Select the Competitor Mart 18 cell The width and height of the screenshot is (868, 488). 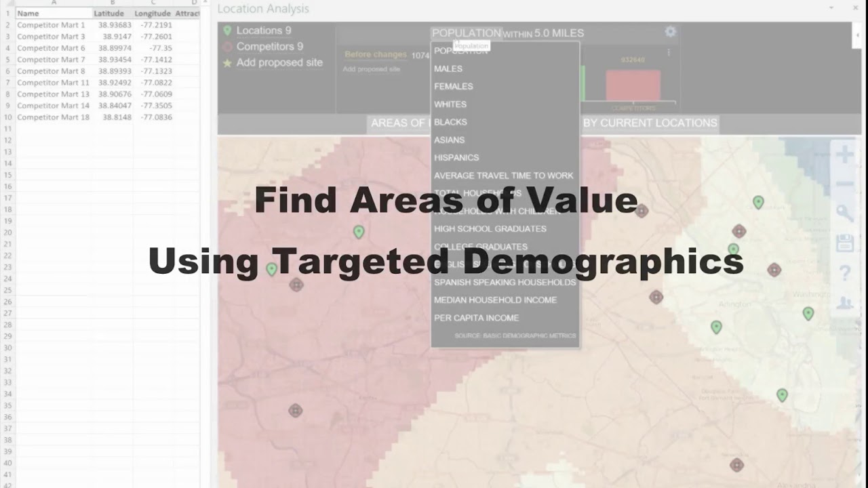point(54,117)
